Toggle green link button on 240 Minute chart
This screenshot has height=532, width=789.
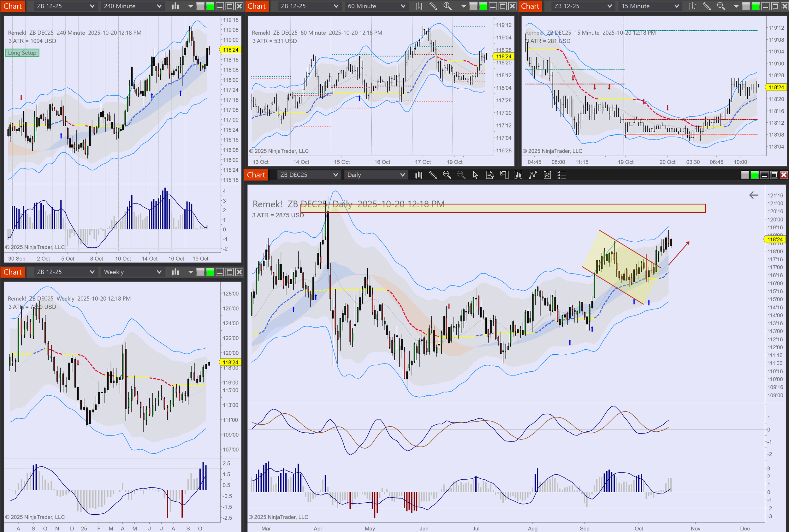[210, 6]
